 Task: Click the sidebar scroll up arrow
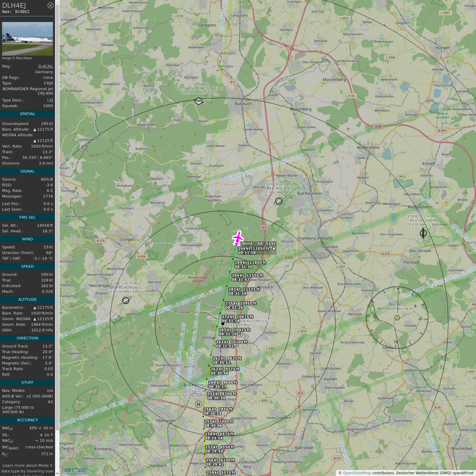tap(57, 2)
